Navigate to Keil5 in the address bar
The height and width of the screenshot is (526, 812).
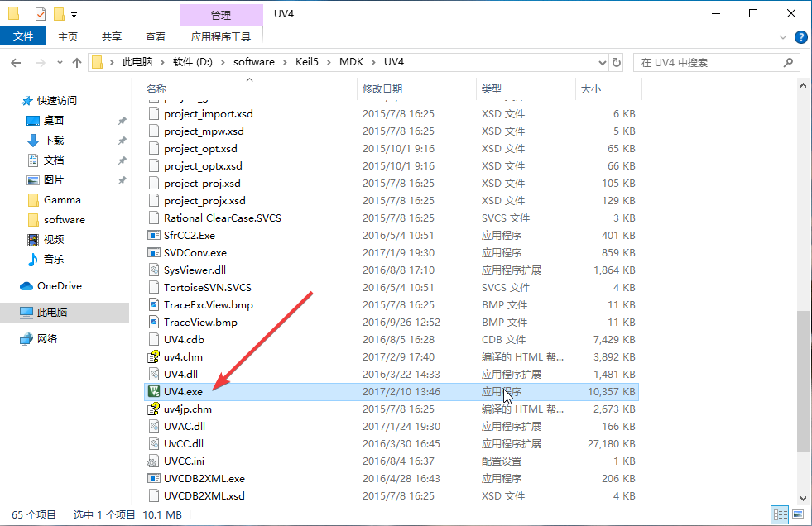(x=307, y=62)
